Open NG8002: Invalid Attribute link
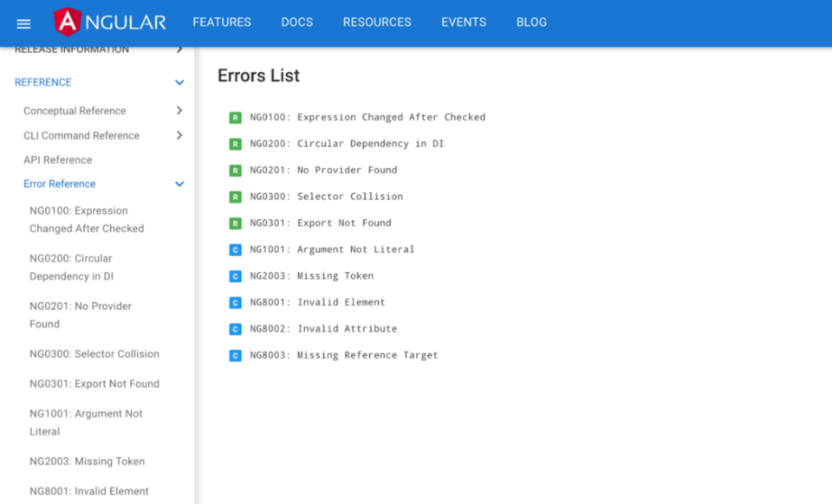The height and width of the screenshot is (504, 832). point(323,328)
